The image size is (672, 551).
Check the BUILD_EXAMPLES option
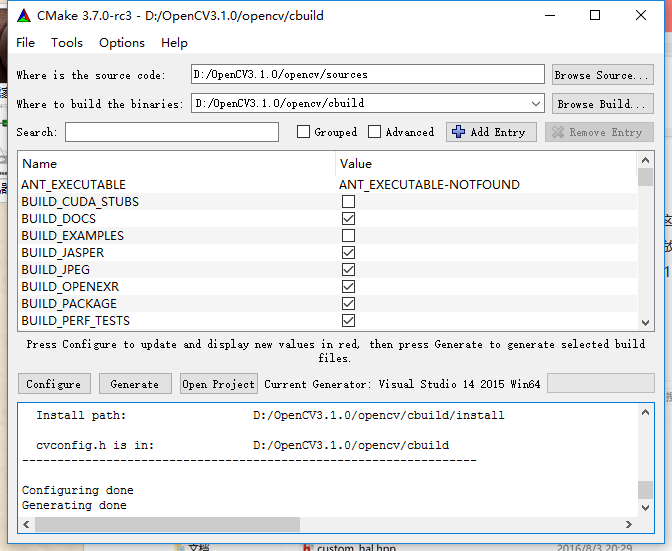348,235
